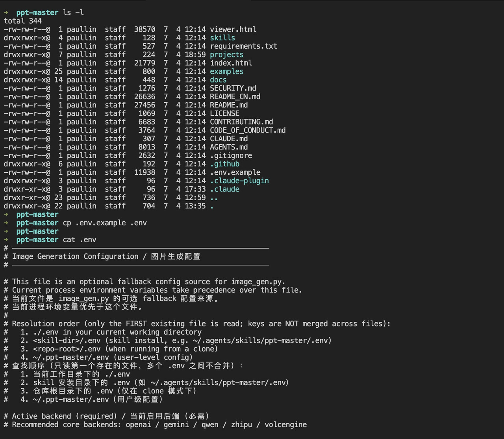
Task: Click the 17:33 timestamp
Action: click(195, 189)
